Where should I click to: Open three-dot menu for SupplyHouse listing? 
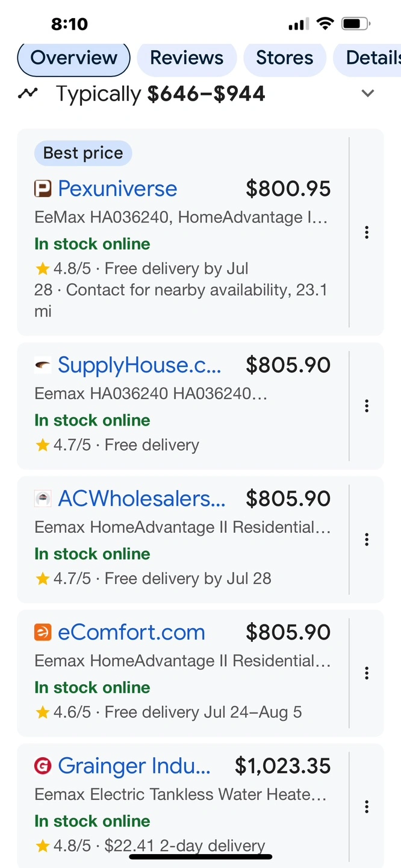[367, 406]
